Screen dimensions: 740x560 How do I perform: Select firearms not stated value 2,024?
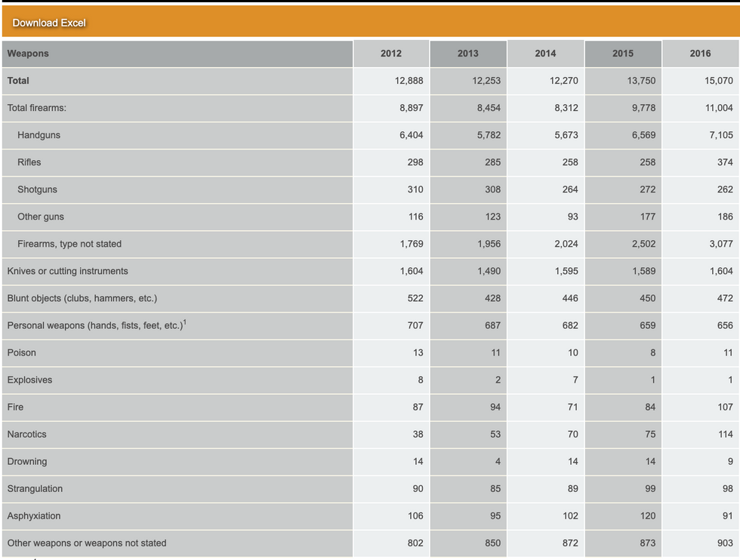[566, 244]
